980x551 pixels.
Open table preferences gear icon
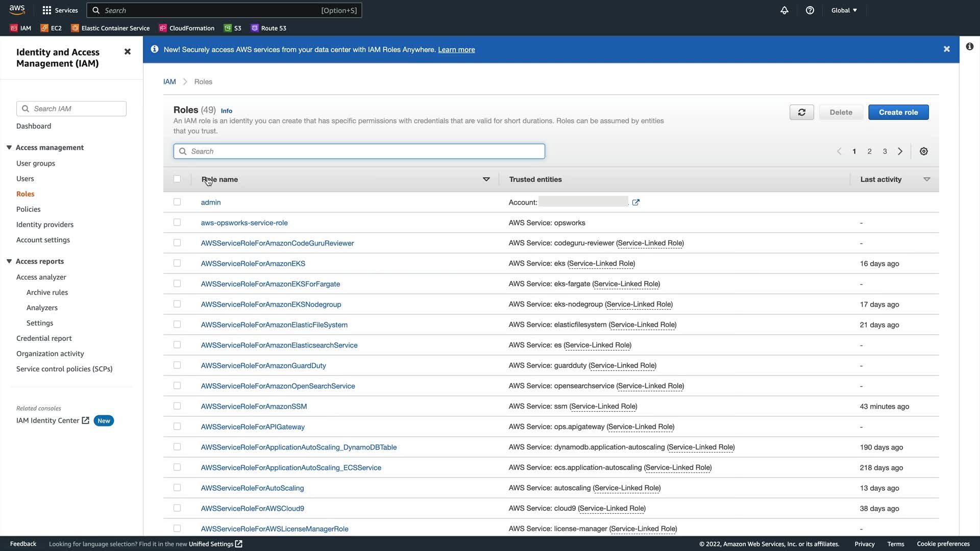(x=923, y=152)
